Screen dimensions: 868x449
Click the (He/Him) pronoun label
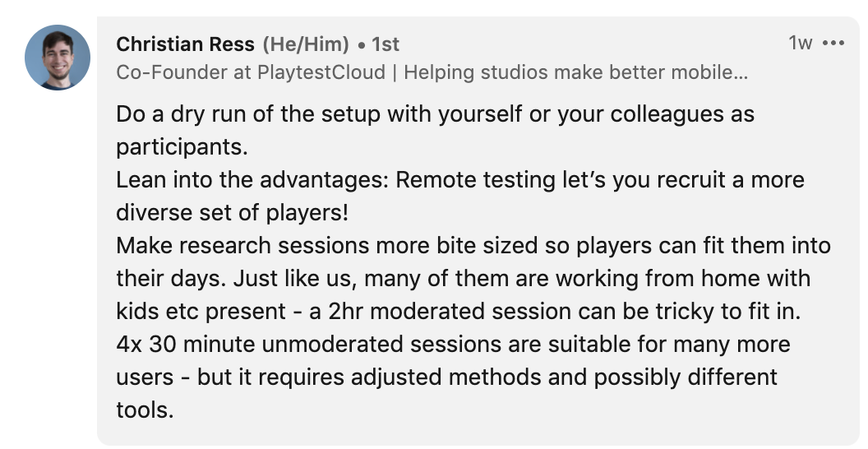click(306, 44)
